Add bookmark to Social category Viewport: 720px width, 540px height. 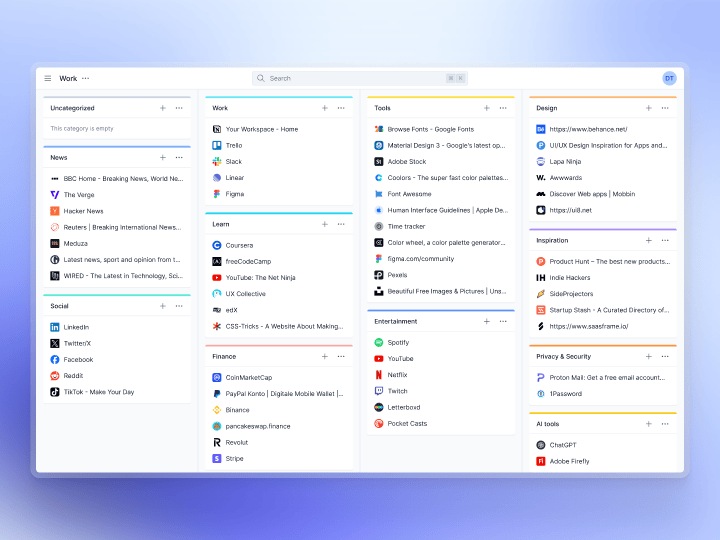click(x=163, y=306)
